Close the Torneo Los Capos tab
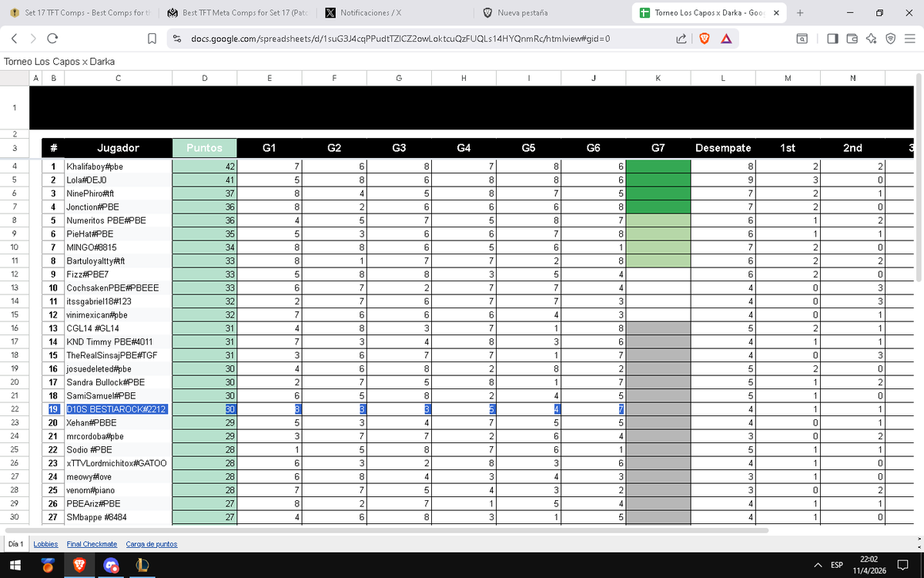 [x=776, y=13]
